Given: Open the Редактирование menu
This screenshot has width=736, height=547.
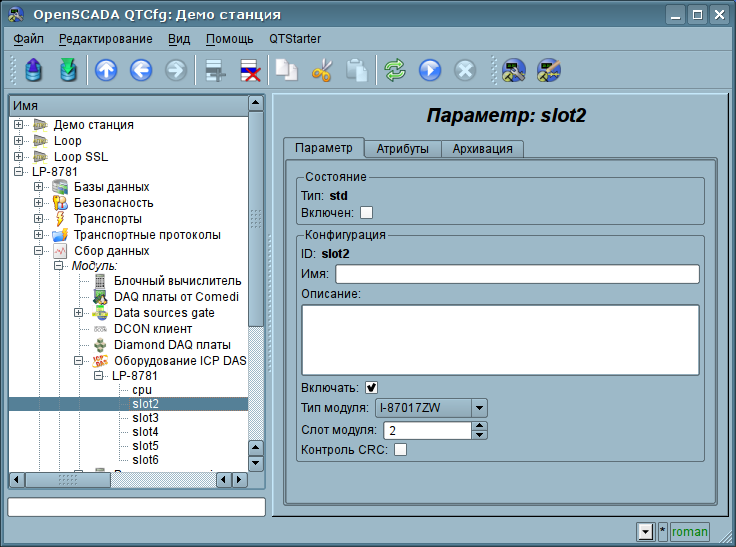Looking at the screenshot, I should pyautogui.click(x=105, y=39).
